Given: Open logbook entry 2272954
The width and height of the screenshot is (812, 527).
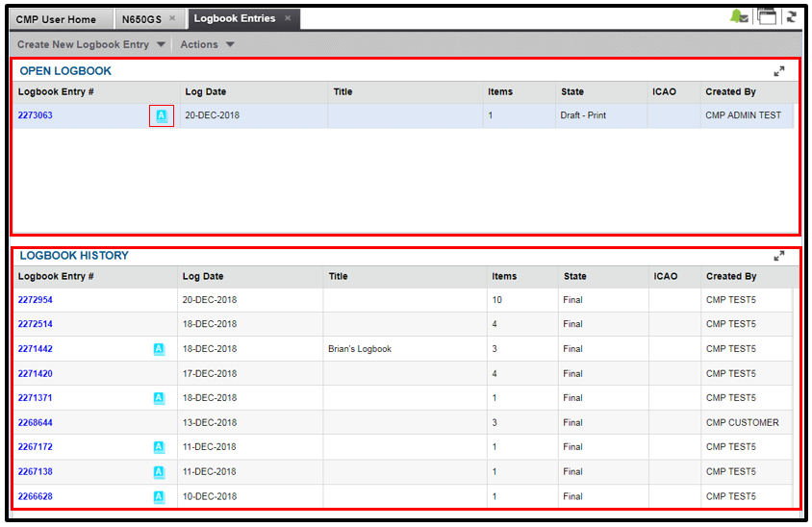Looking at the screenshot, I should click(36, 300).
